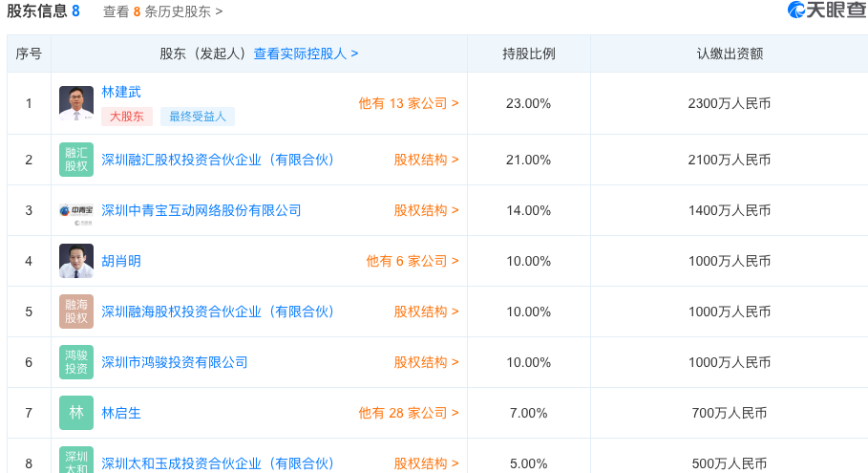Expand 林建武's 13 companies list

click(x=408, y=103)
